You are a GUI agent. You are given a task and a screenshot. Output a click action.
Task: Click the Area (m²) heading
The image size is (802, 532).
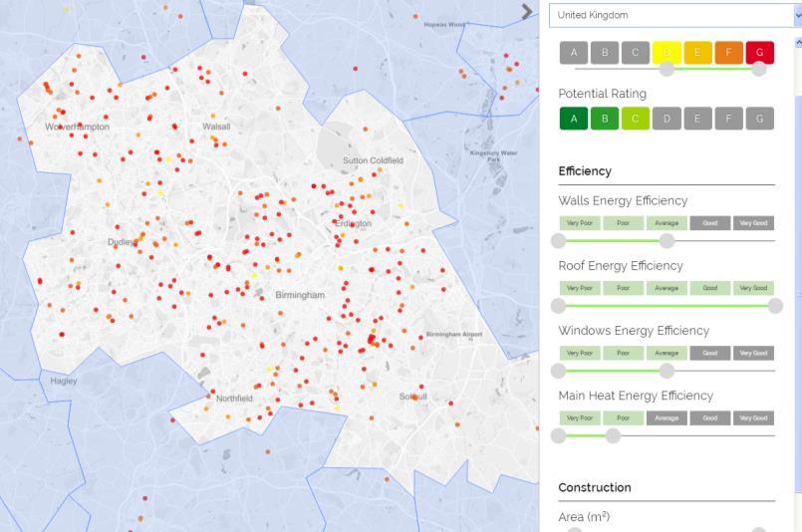pos(584,517)
